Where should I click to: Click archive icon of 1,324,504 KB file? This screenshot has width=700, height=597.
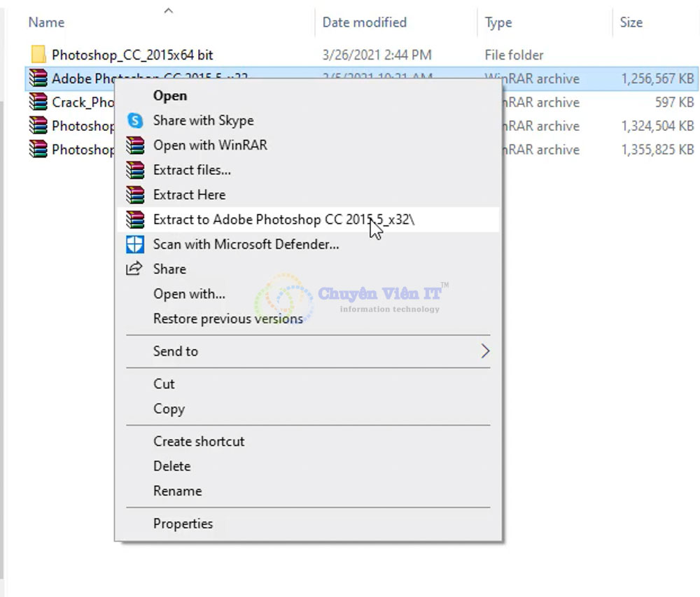pos(38,125)
